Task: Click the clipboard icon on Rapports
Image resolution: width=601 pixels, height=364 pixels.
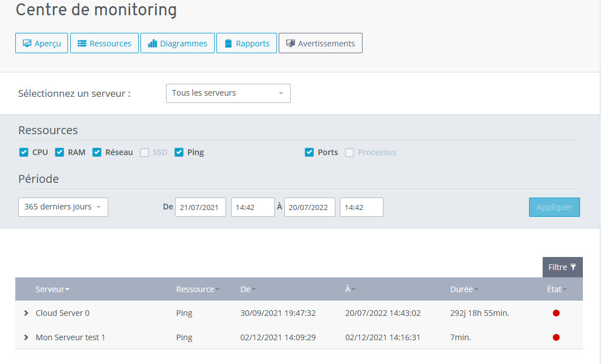Action: coord(228,43)
